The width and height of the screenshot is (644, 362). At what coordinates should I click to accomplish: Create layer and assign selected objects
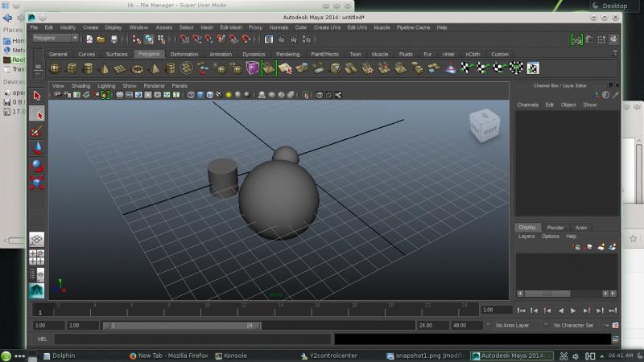coord(613,247)
